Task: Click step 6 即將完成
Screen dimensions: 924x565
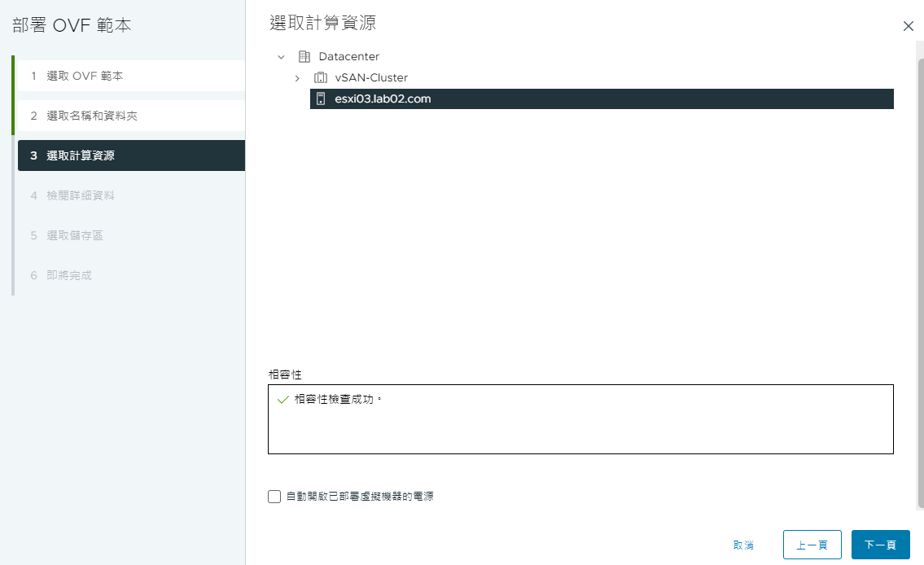Action: [131, 275]
